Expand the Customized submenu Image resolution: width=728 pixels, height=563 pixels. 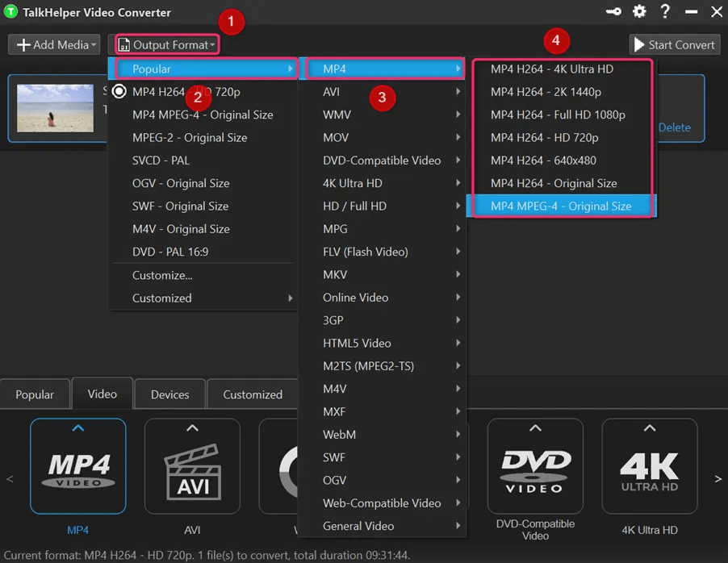coord(204,298)
